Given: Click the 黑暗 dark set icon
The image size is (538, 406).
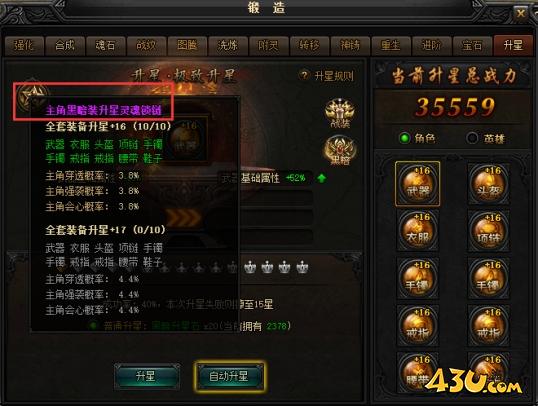Looking at the screenshot, I should [x=340, y=151].
